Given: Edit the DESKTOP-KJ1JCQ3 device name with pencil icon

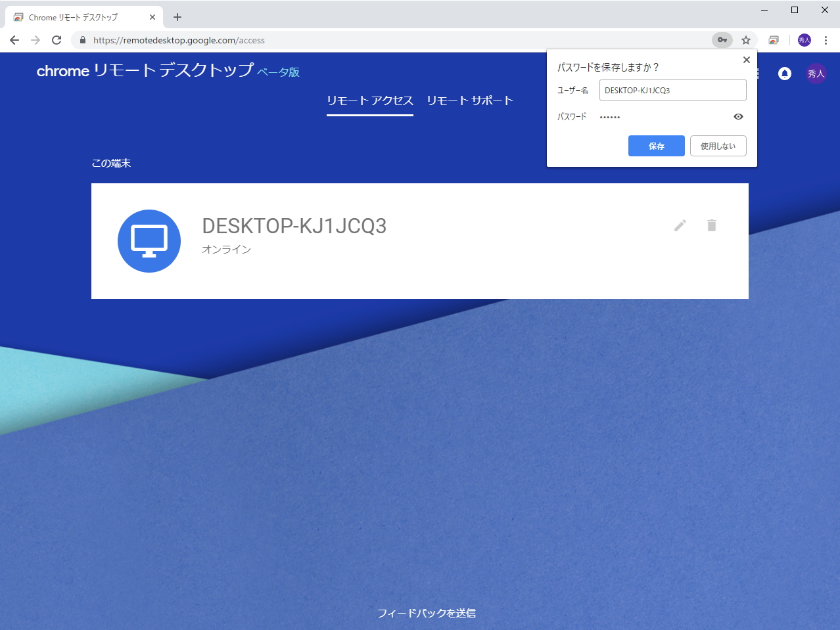Looking at the screenshot, I should (x=680, y=225).
